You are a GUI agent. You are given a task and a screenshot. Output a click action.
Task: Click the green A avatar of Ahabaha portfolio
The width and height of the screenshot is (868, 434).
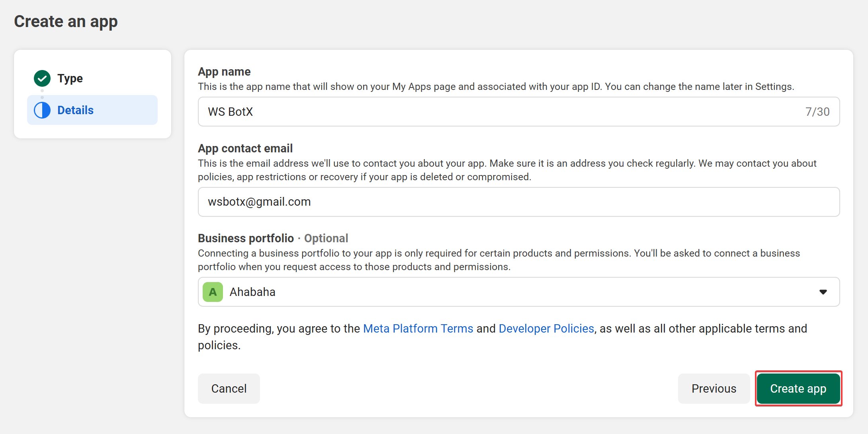point(213,292)
